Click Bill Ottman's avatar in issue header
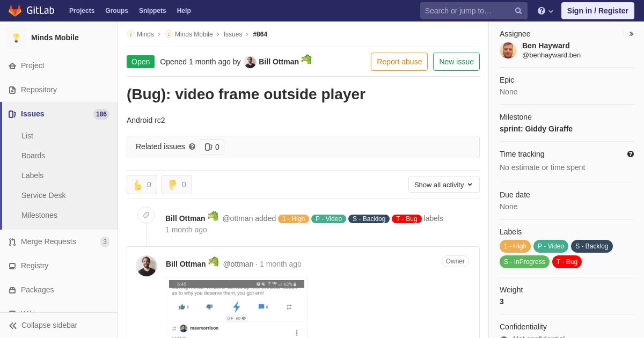This screenshot has width=644, height=338. [x=250, y=62]
